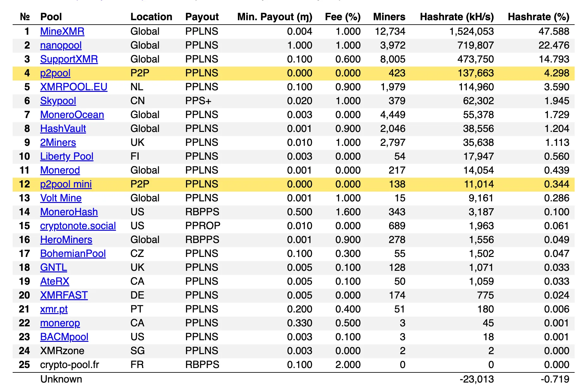
Task: Click the 11,014 hashrate for p2pool mini
Action: [479, 184]
